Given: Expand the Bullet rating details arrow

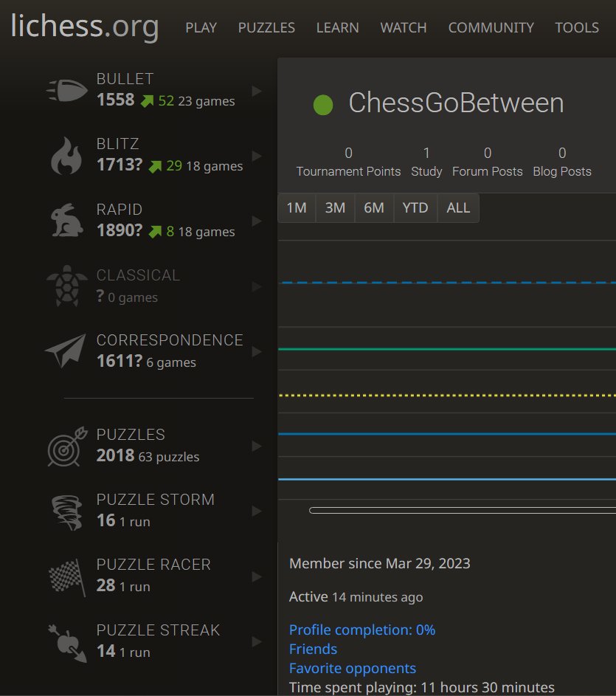Looking at the screenshot, I should click(256, 89).
